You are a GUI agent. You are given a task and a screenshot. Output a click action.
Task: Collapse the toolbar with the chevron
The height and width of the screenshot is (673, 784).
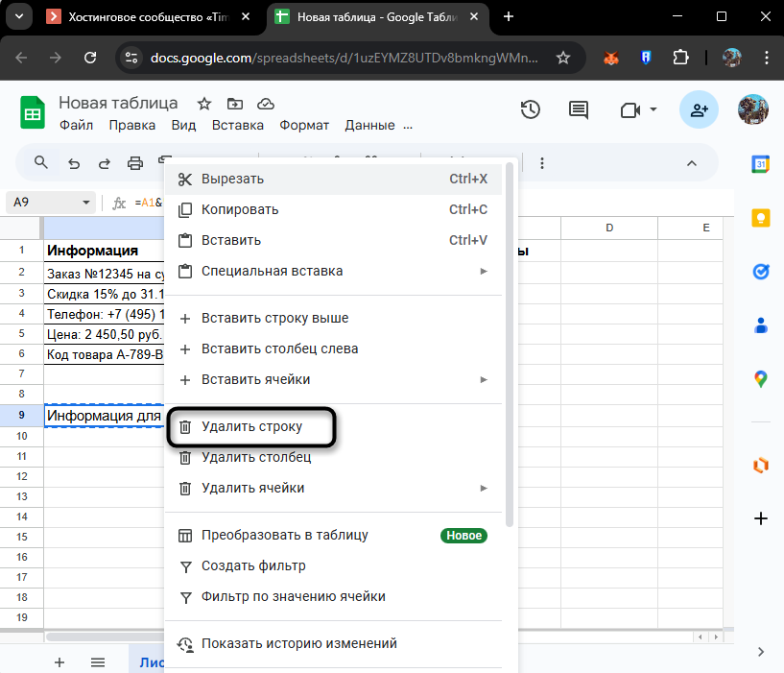(691, 163)
